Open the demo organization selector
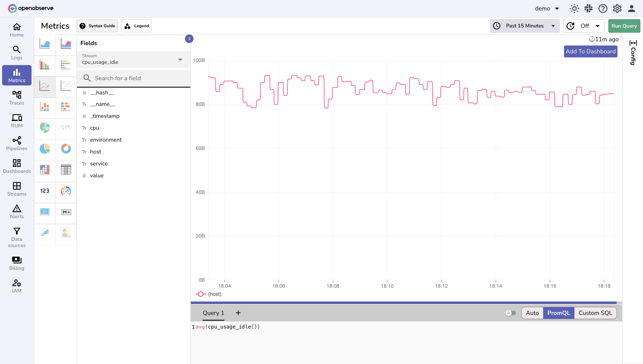 click(547, 8)
